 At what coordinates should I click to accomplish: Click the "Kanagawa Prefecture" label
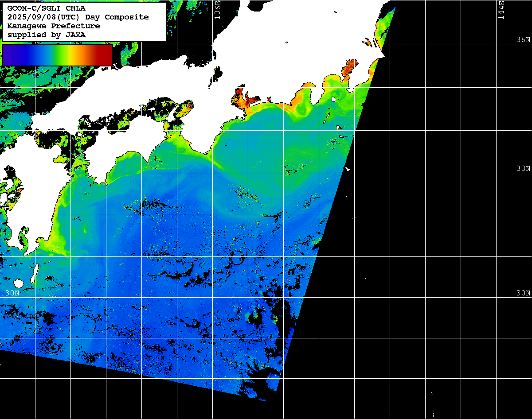click(x=53, y=26)
